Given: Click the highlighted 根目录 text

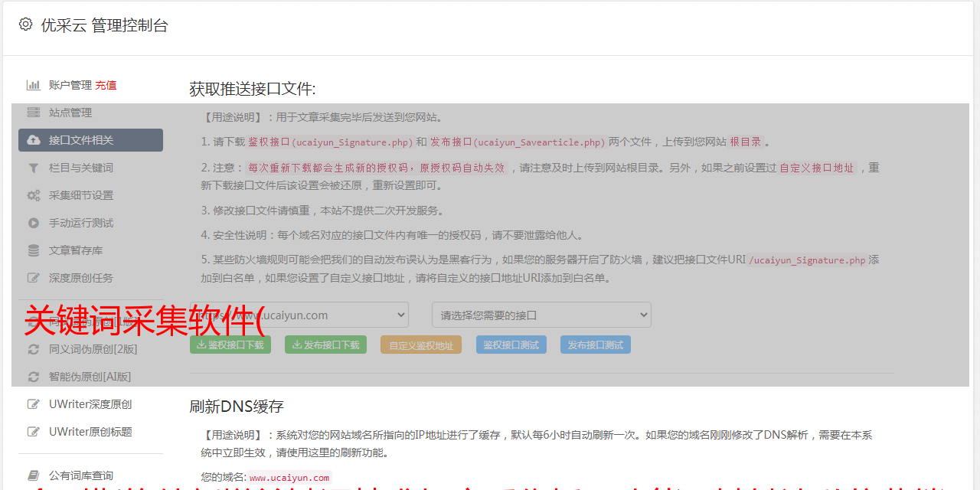Looking at the screenshot, I should (746, 142).
